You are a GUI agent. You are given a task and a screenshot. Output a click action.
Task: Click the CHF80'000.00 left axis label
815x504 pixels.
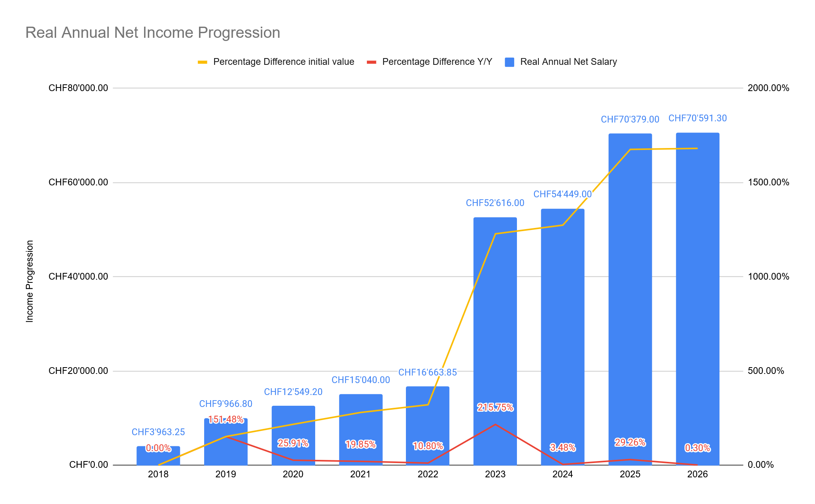[x=78, y=88]
